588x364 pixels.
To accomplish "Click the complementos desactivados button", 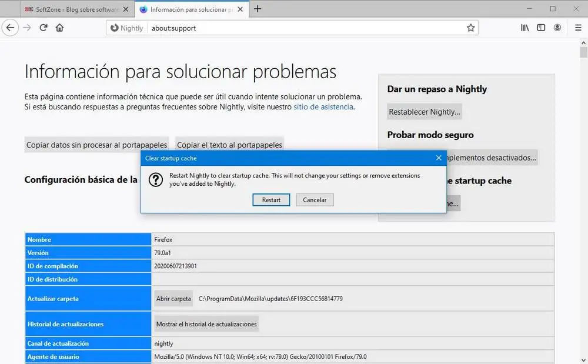I will pos(491,158).
